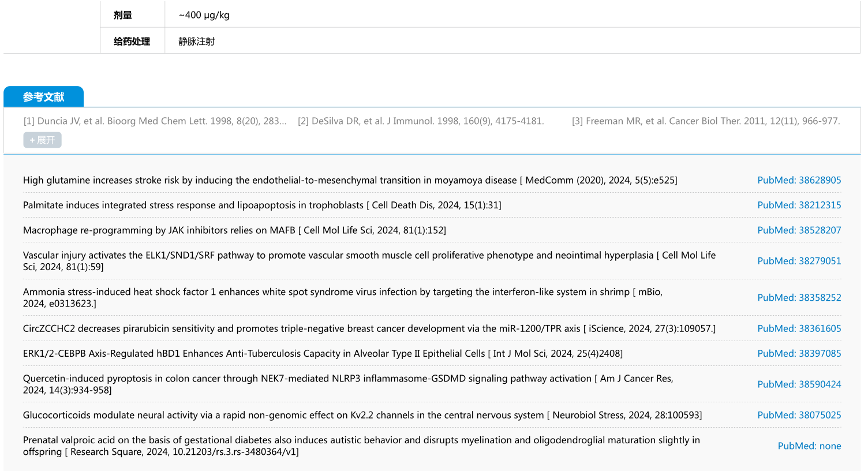Select the 参考文献 tab
Viewport: 868px width, 471px height.
click(43, 96)
